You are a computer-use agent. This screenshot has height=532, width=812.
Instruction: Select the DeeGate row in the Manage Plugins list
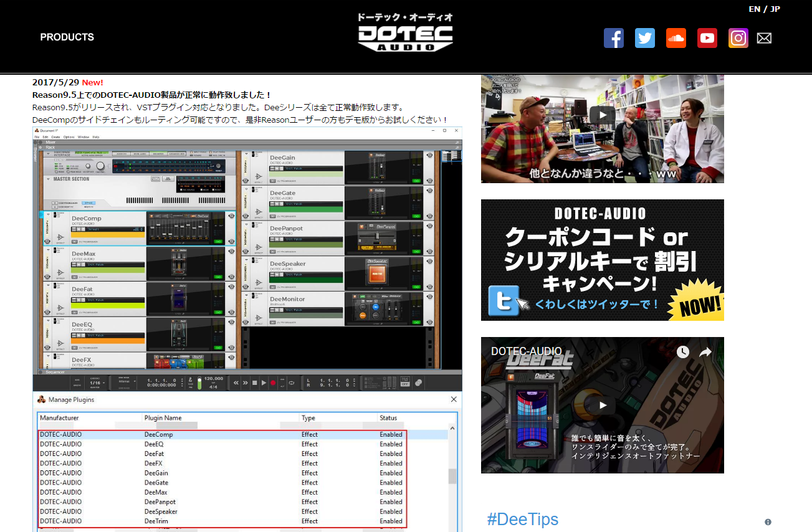tap(243, 483)
